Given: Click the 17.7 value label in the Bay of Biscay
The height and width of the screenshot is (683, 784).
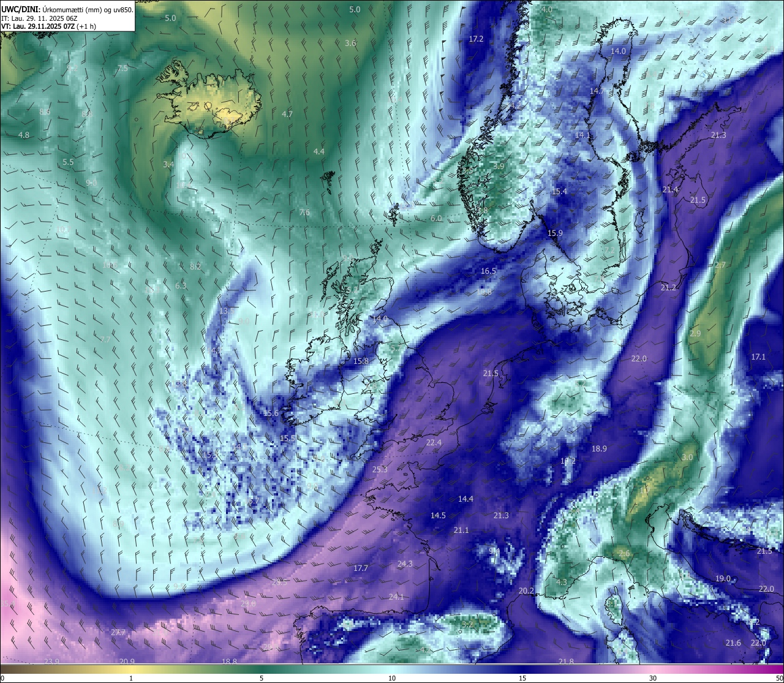Looking at the screenshot, I should pyautogui.click(x=361, y=568).
